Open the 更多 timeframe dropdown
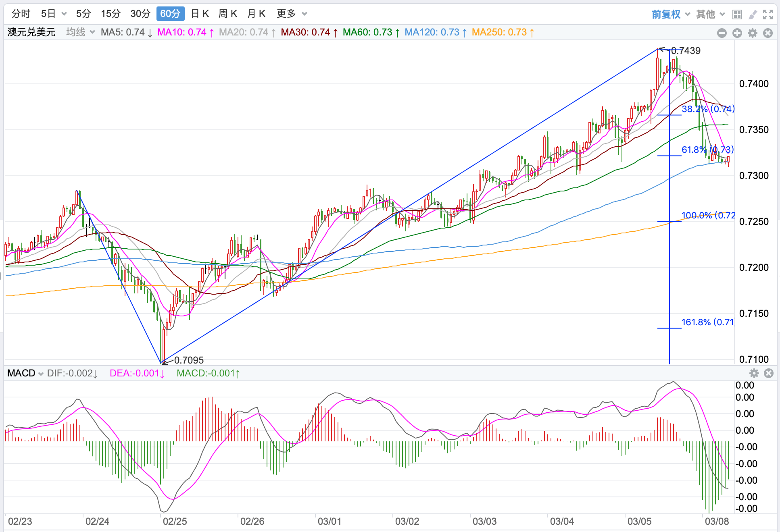Viewport: 780px width, 532px height. click(x=292, y=14)
